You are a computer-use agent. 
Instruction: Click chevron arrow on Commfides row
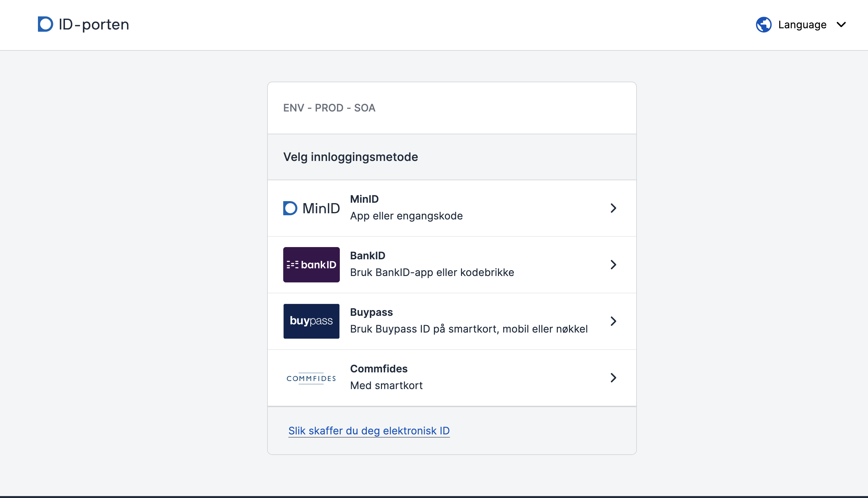(613, 378)
